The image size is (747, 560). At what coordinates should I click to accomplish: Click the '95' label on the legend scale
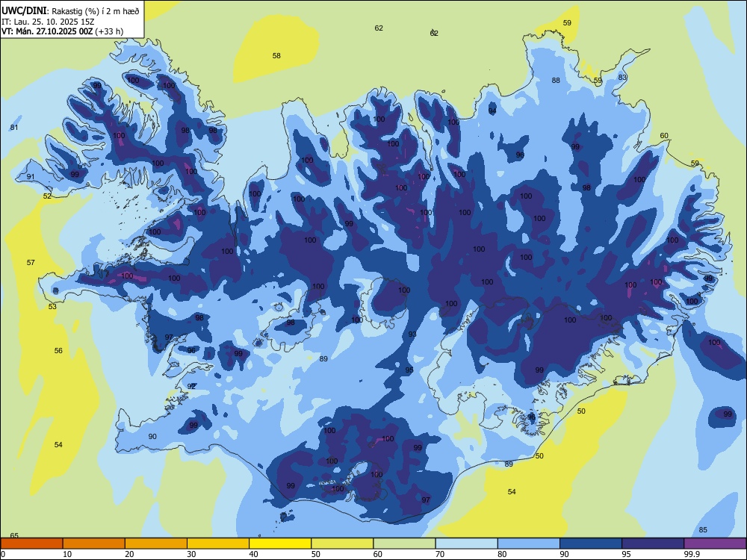pyautogui.click(x=626, y=554)
